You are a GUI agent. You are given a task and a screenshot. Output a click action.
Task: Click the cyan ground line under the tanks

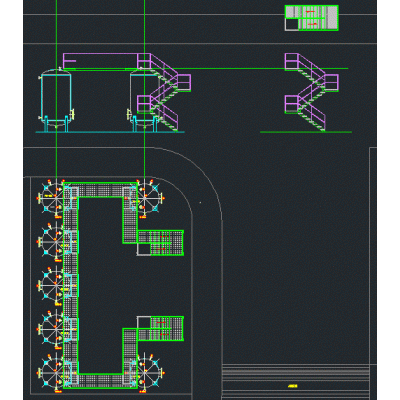(x=110, y=132)
